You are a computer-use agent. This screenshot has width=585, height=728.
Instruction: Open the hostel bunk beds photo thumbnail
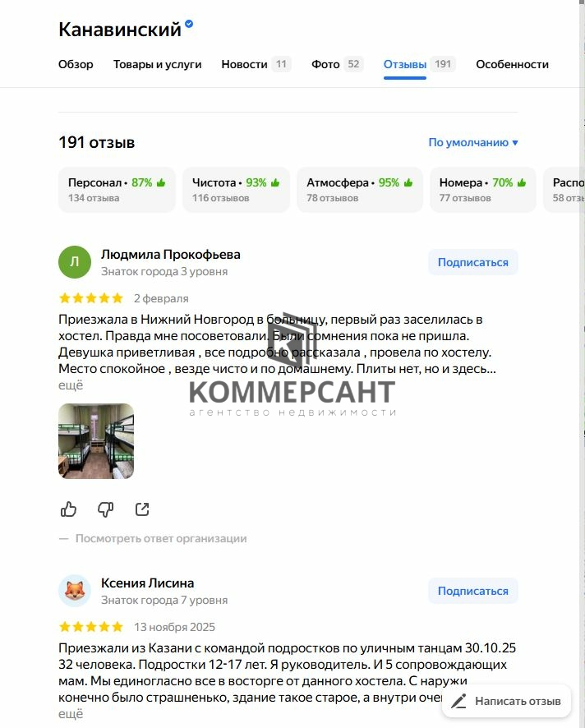tap(96, 441)
